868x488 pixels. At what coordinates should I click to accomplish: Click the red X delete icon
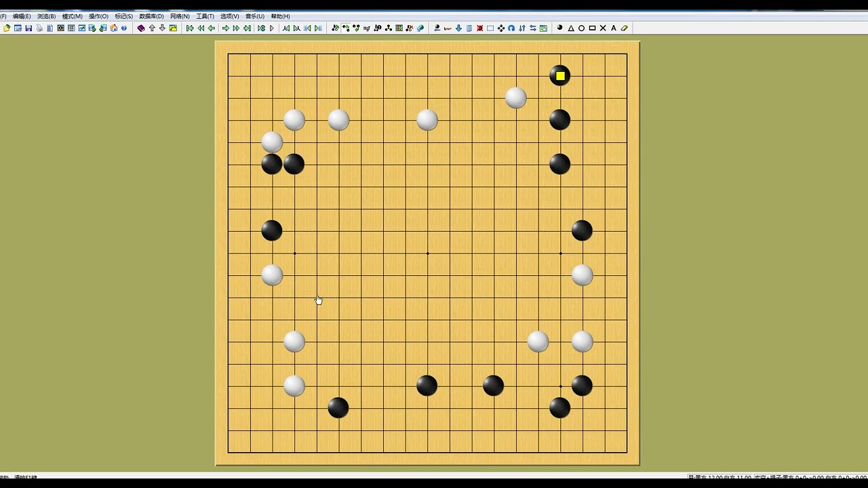click(479, 28)
